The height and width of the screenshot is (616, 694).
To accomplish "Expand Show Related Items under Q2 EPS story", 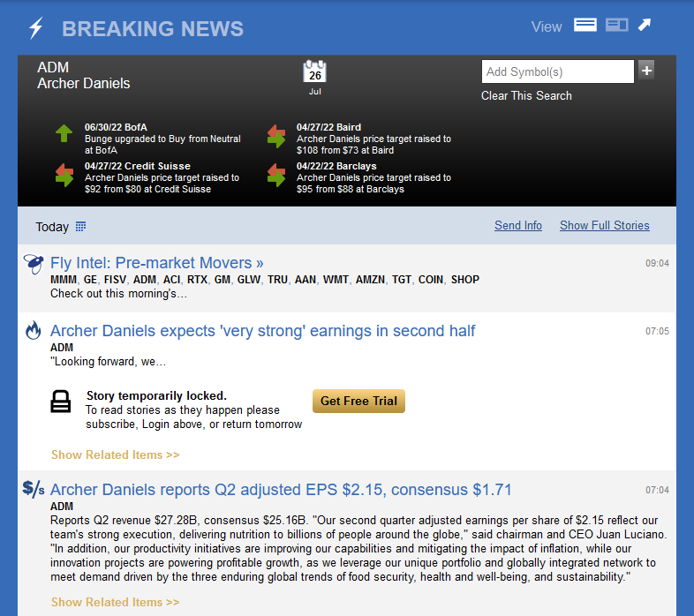I will [115, 602].
